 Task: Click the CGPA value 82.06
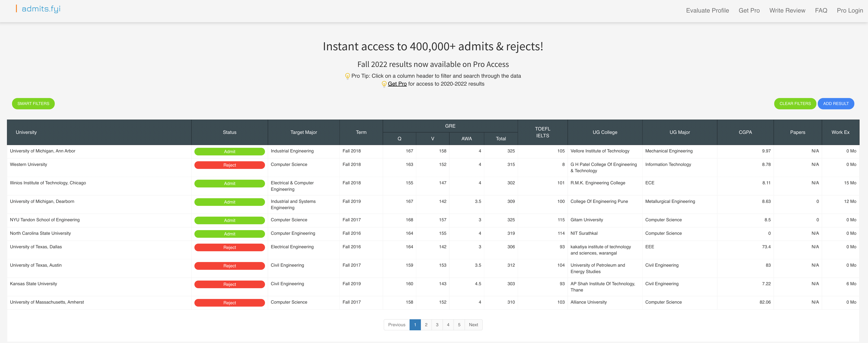tap(765, 302)
